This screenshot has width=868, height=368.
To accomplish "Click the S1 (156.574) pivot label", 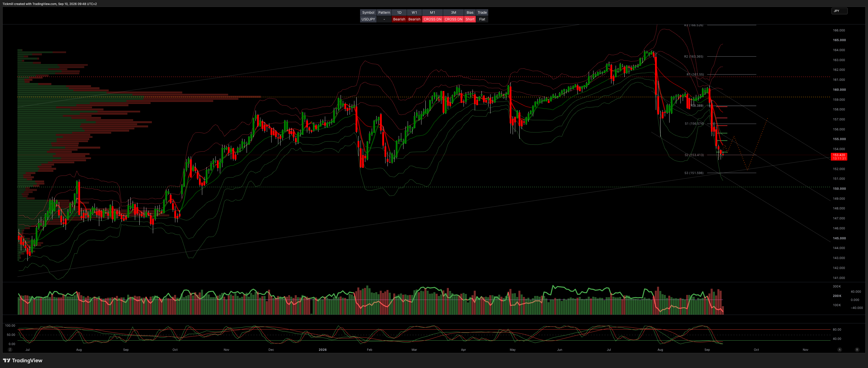I will [694, 124].
